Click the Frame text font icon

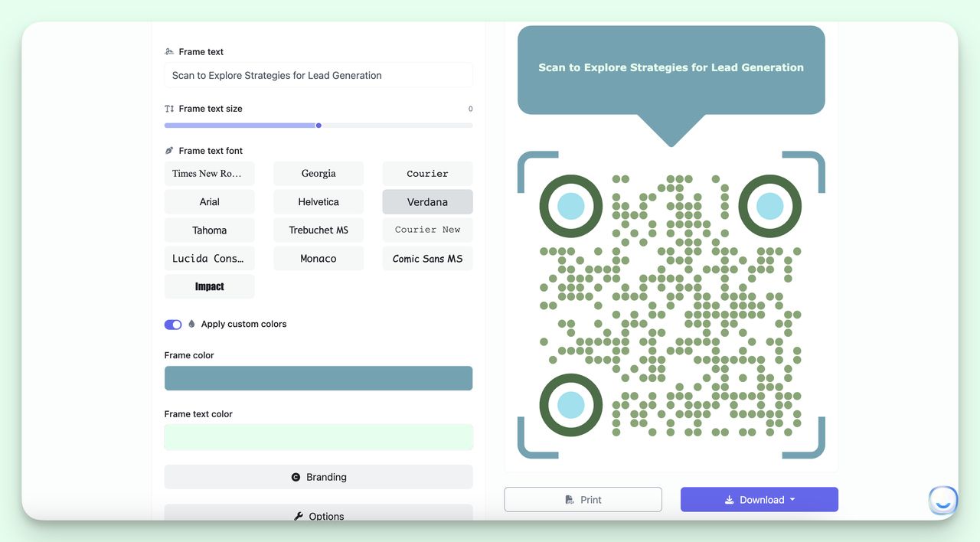(169, 151)
